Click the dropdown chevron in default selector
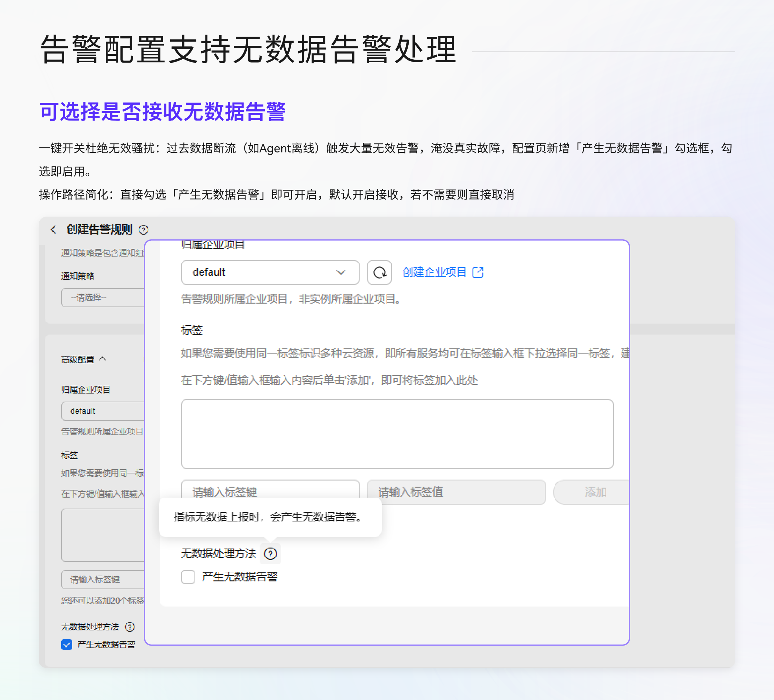The image size is (774, 700). (341, 272)
